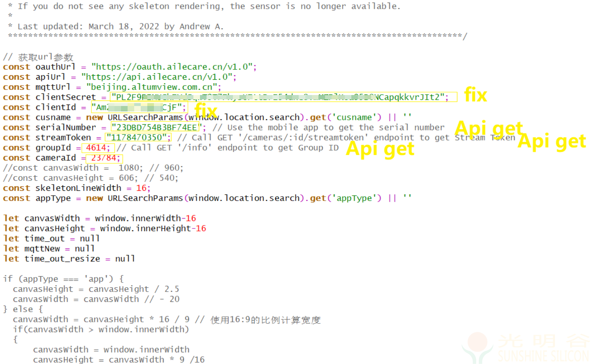The image size is (593, 364).
Task: Select the streamToken value 1178470350
Action: point(138,137)
